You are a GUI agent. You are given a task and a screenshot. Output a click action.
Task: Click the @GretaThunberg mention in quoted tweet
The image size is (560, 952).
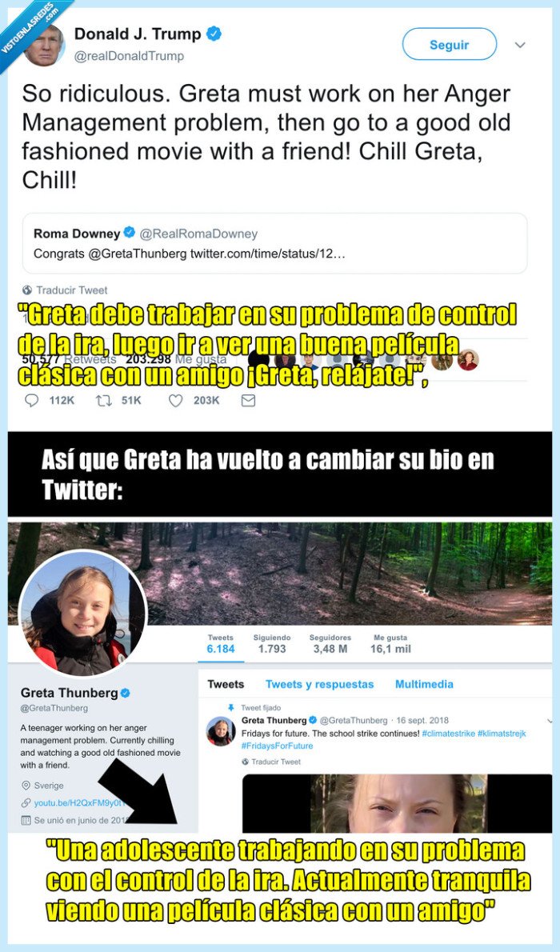click(138, 254)
